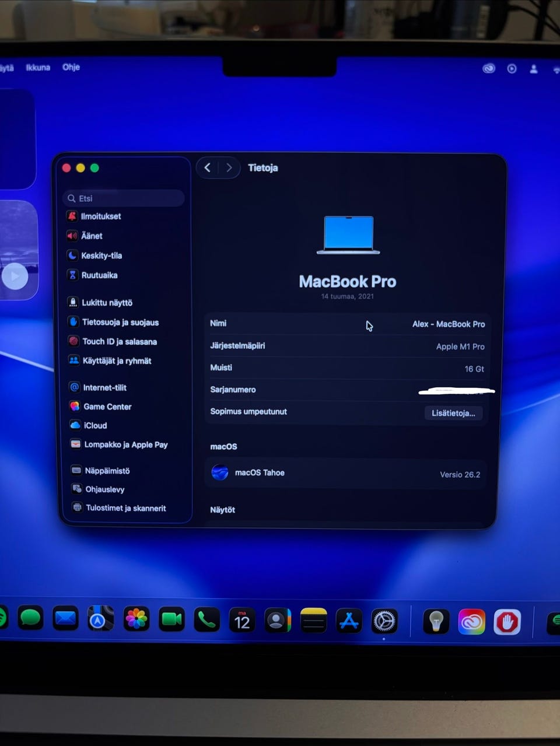Click the Lisätietoja... button

click(453, 413)
